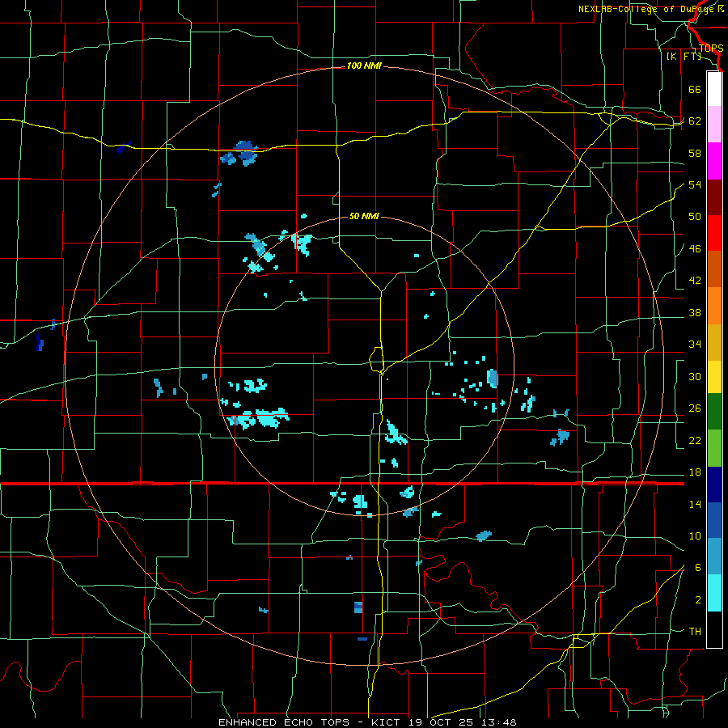This screenshot has height=728, width=728.
Task: Click the cyan swatch on the tops scale
Action: coord(714,593)
